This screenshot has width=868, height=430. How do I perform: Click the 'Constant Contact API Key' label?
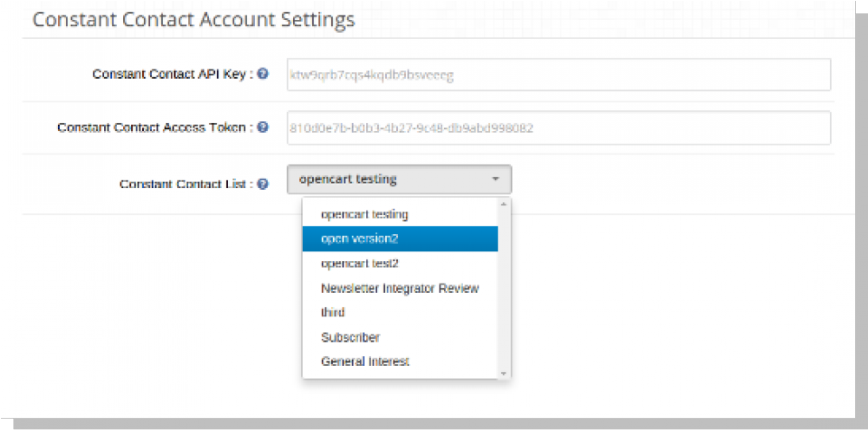coord(172,75)
